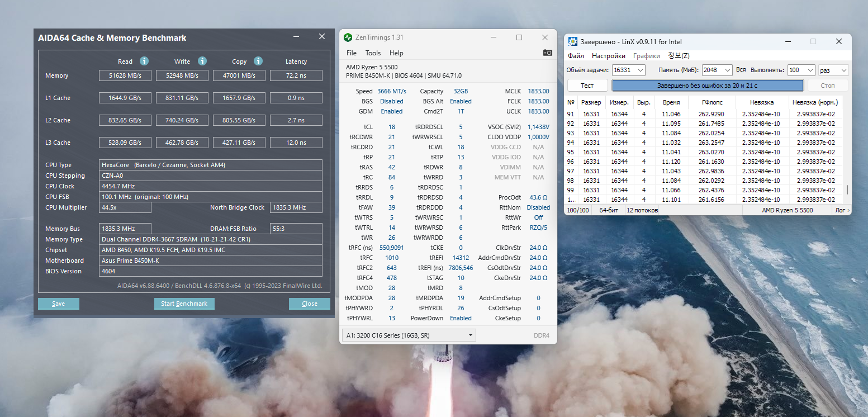
Task: Open the Настройки menu in LinX
Action: [x=609, y=56]
